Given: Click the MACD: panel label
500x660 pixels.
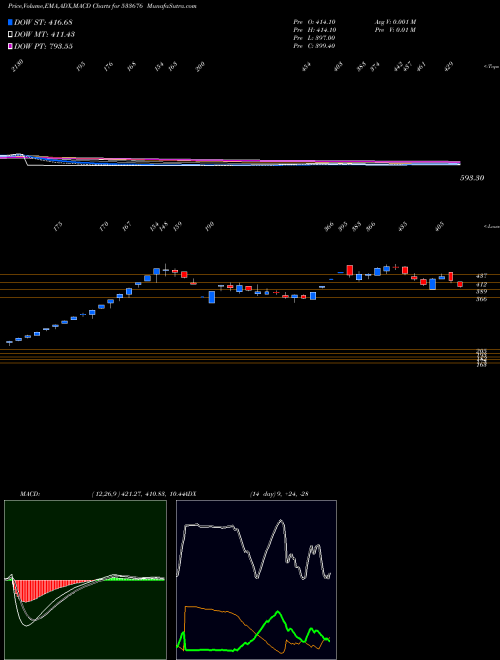Looking at the screenshot, I should [x=29, y=494].
